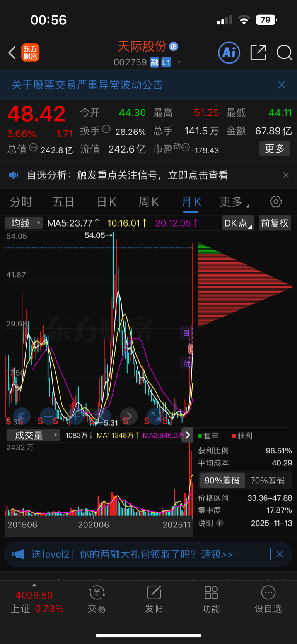Tap the info icon next to 市盈
Screen dimensions: 297x644
[186, 147]
